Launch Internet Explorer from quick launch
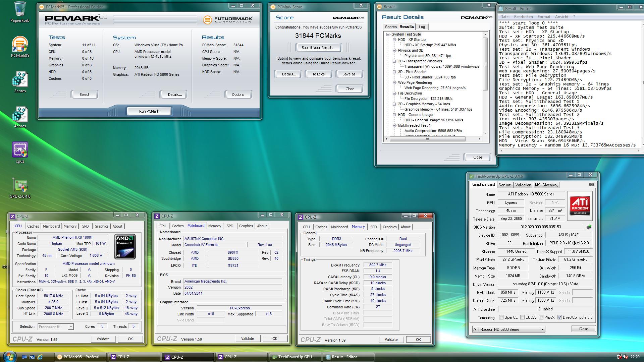The image size is (644, 362). coord(40,357)
